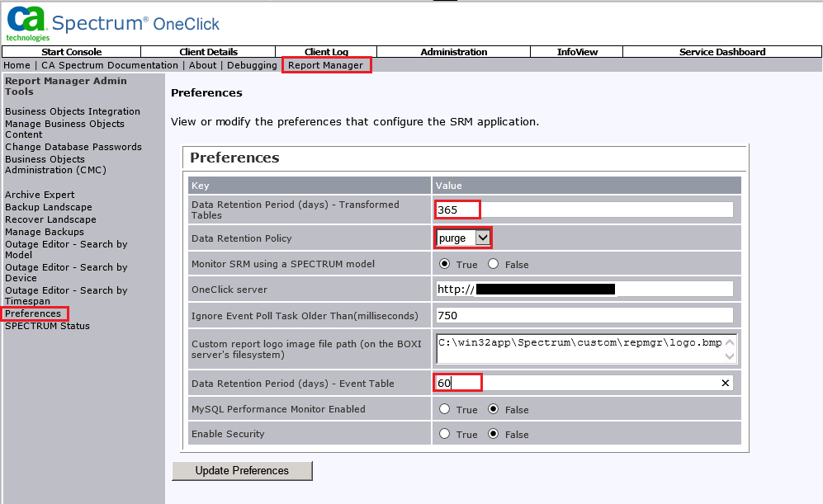Click the Enable Security label
The image size is (823, 504).
(228, 434)
